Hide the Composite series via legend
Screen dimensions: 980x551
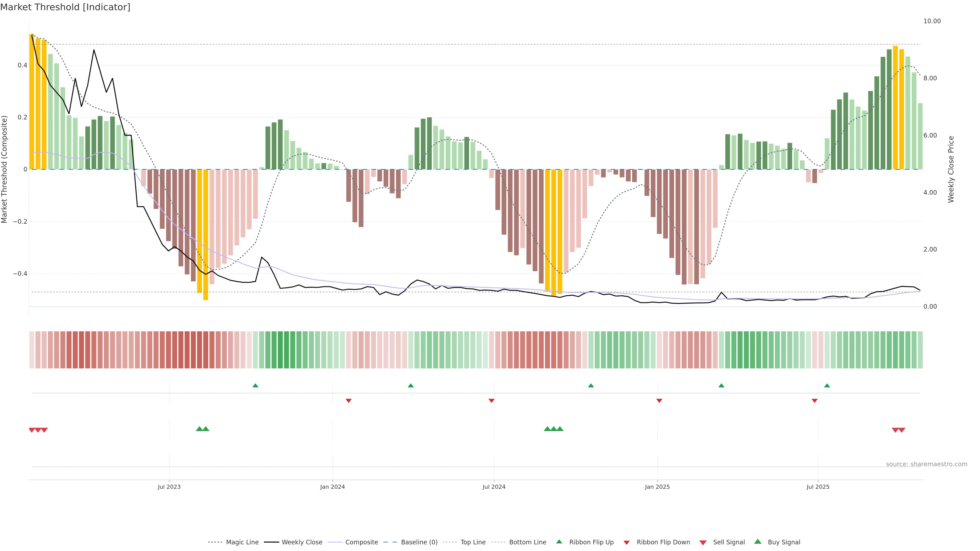click(361, 542)
